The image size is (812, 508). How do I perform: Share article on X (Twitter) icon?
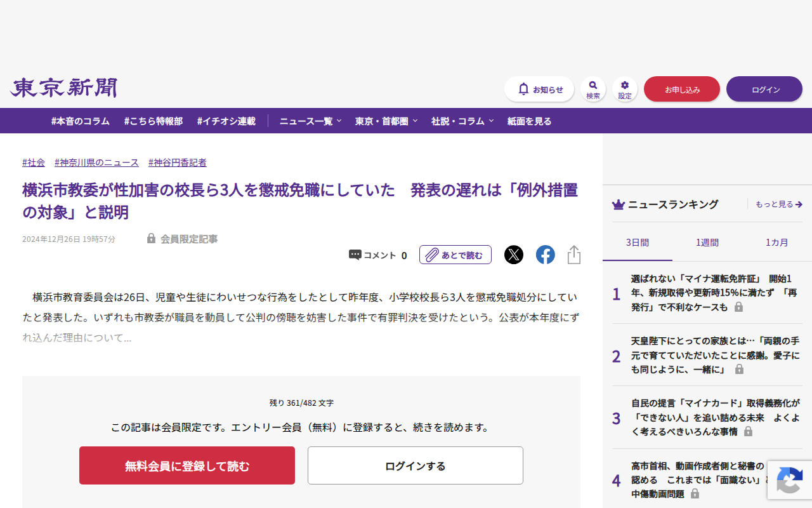coord(514,255)
